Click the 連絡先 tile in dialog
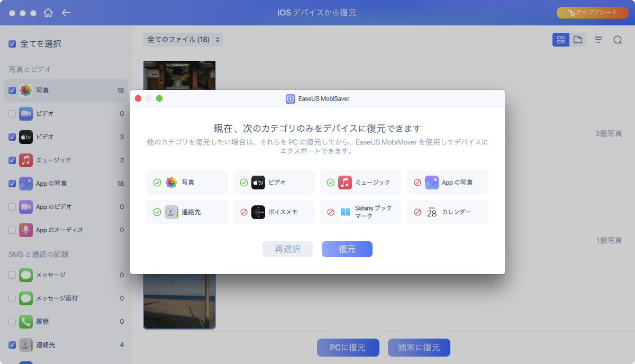This screenshot has width=635, height=364. click(x=187, y=212)
